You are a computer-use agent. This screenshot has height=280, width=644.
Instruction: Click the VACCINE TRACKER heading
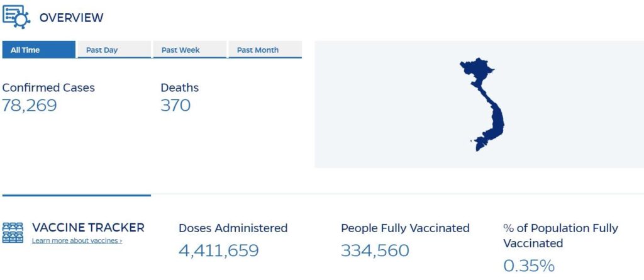click(88, 227)
